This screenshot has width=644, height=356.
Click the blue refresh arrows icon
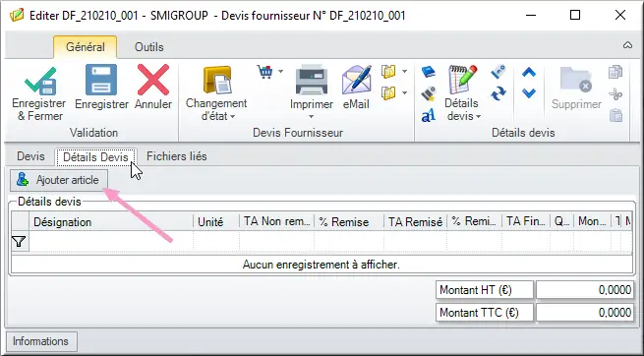pyautogui.click(x=498, y=93)
